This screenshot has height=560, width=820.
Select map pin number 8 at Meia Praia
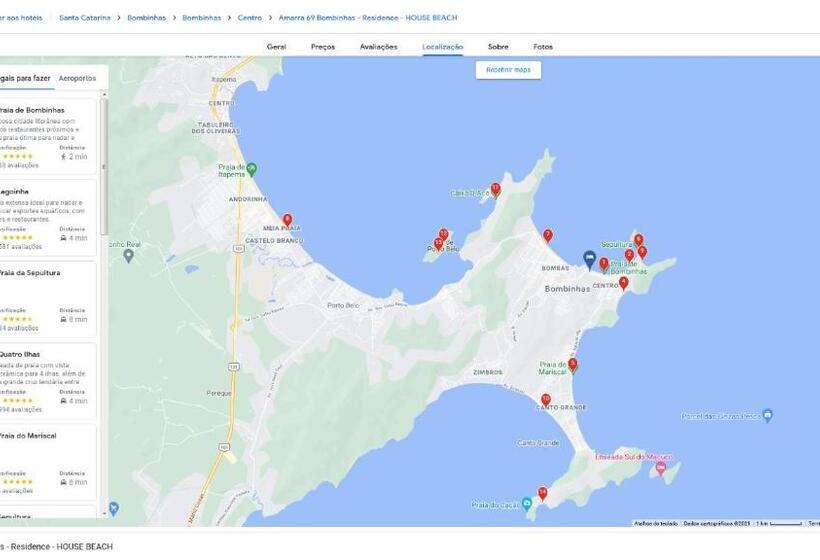287,220
